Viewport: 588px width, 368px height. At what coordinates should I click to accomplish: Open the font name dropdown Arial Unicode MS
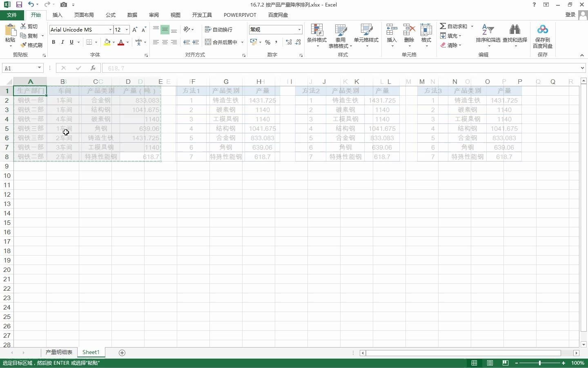110,29
